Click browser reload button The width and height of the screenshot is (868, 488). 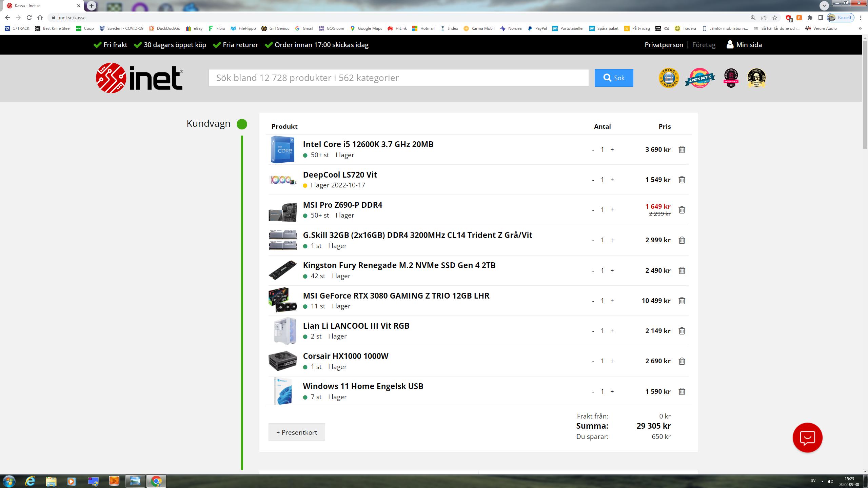coord(29,18)
